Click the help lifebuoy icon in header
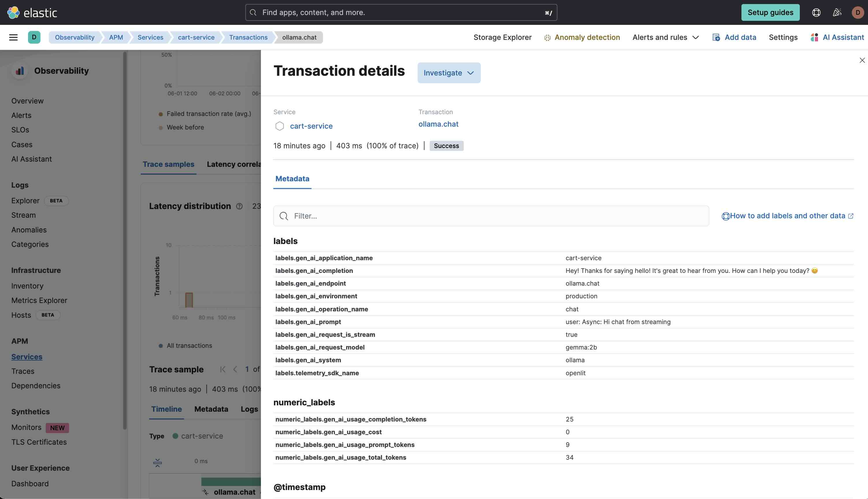Viewport: 868px width, 499px height. pos(816,13)
